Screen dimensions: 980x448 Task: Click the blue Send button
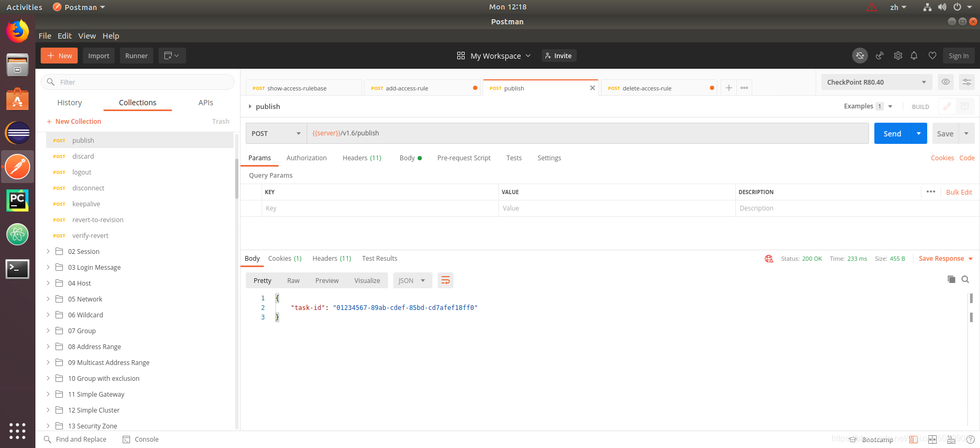click(x=892, y=133)
